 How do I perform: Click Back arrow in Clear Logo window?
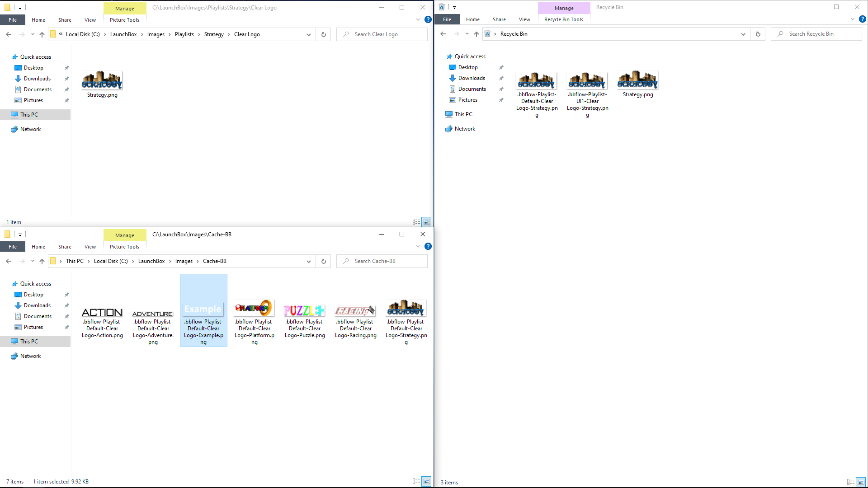coord(9,34)
